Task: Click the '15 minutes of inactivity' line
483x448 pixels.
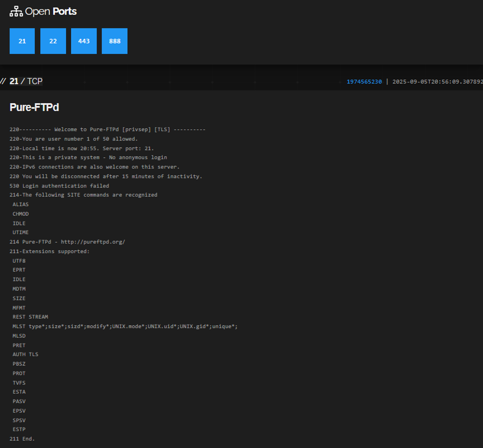Action: pyautogui.click(x=106, y=177)
